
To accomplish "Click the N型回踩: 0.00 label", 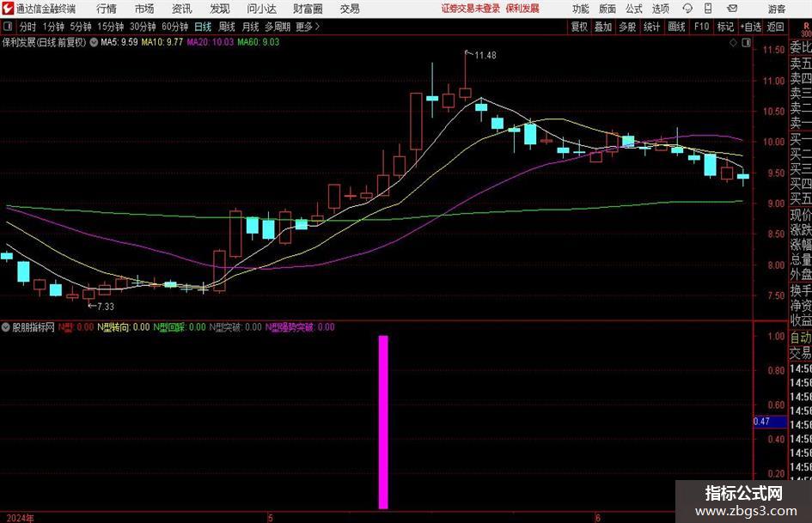I will [180, 327].
